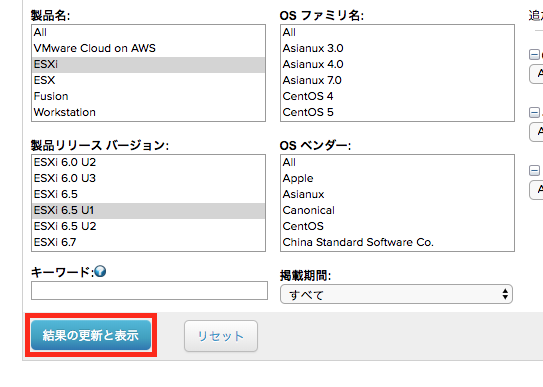Open the 掲載期間 dropdown showing すべて

(396, 294)
